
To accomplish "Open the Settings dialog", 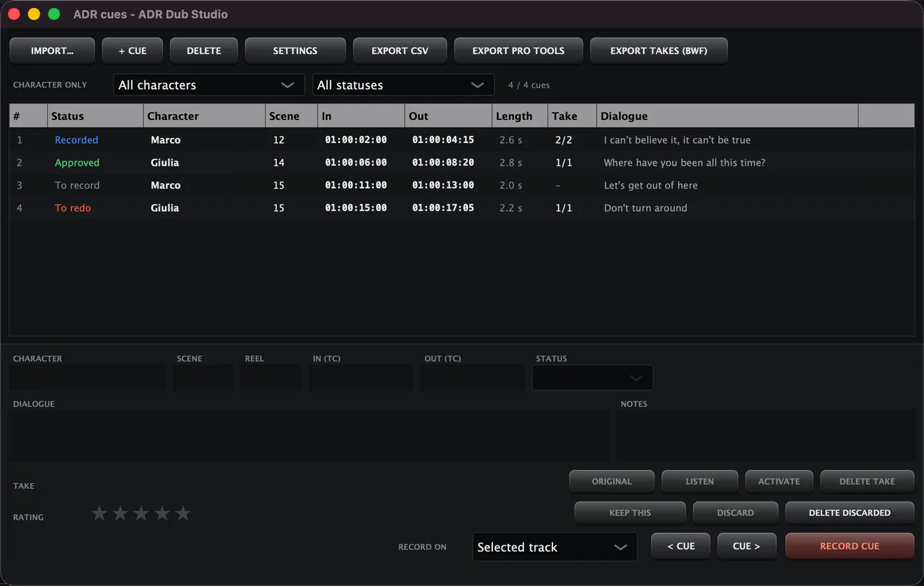I will (295, 51).
